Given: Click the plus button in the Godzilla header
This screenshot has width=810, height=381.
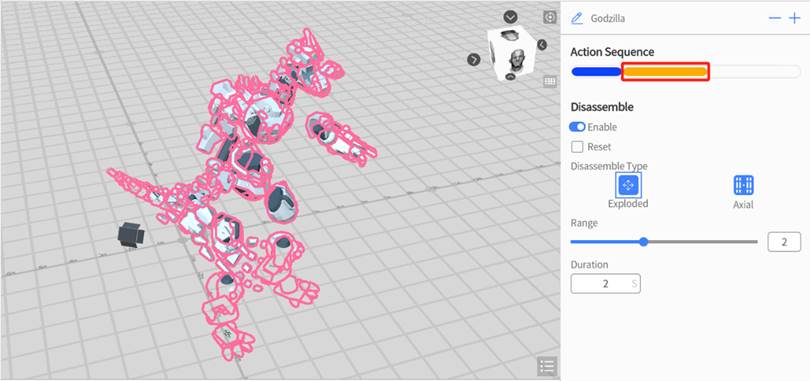Looking at the screenshot, I should tap(795, 19).
